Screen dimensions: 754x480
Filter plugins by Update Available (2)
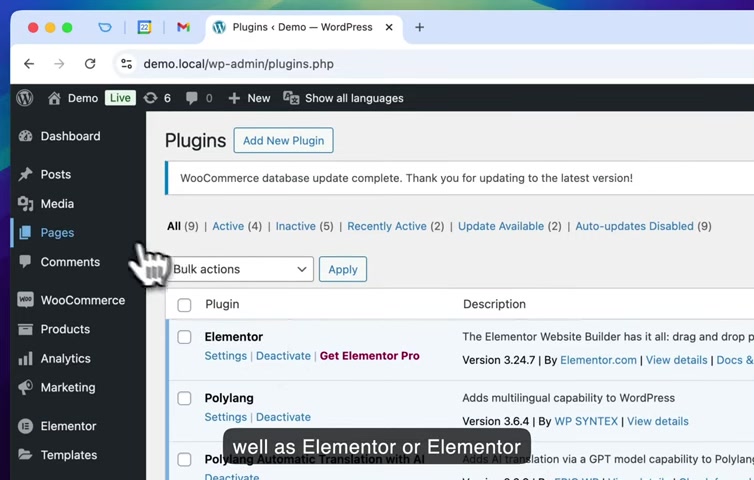pos(510,226)
